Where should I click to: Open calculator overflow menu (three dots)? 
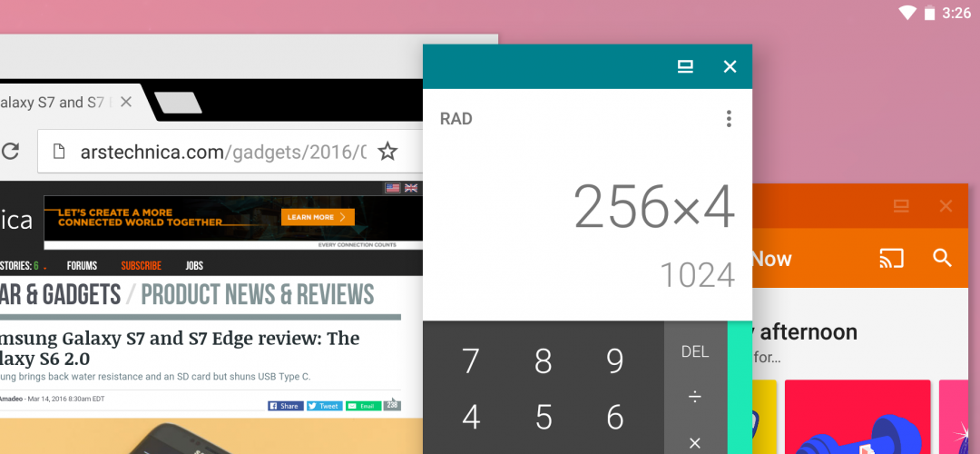(x=728, y=119)
